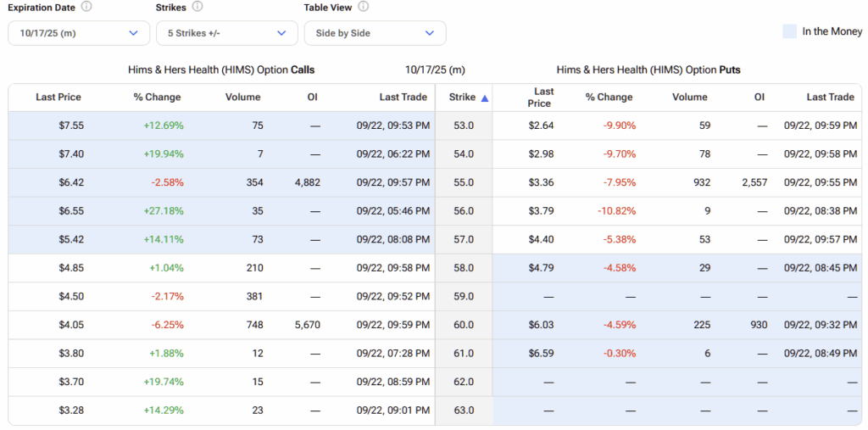Click the Expiration Date info icon
Image resolution: width=868 pixels, height=430 pixels.
point(86,7)
